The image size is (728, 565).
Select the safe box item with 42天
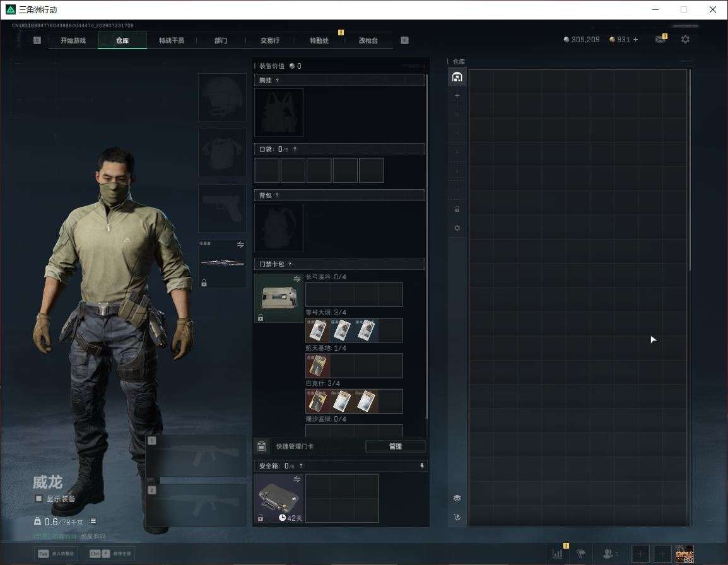[x=279, y=498]
